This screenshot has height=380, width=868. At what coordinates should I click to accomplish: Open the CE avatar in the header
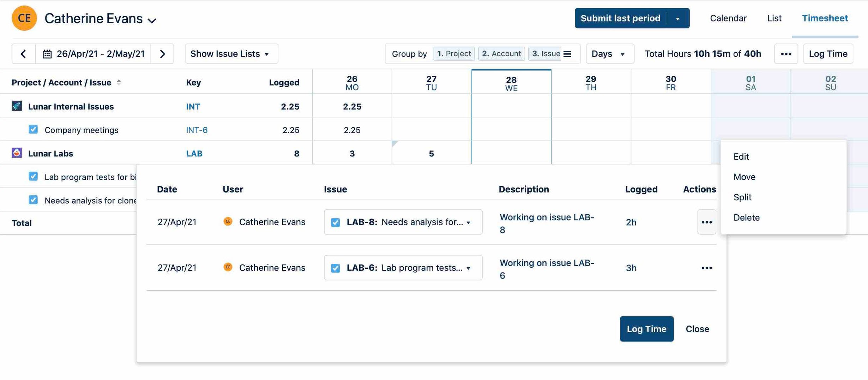coord(24,18)
